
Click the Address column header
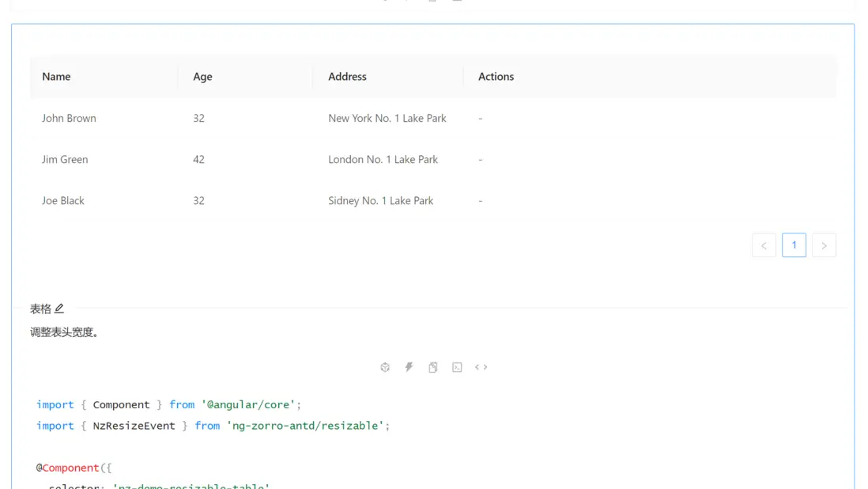pyautogui.click(x=347, y=77)
